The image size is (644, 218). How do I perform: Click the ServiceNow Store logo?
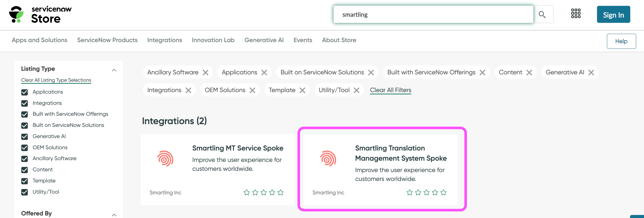point(40,14)
